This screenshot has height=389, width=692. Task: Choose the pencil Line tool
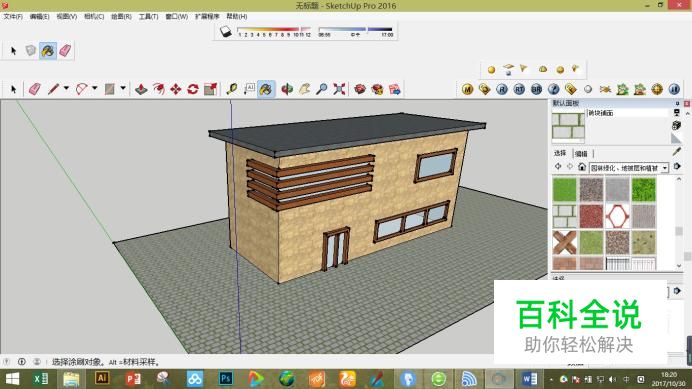[53, 89]
